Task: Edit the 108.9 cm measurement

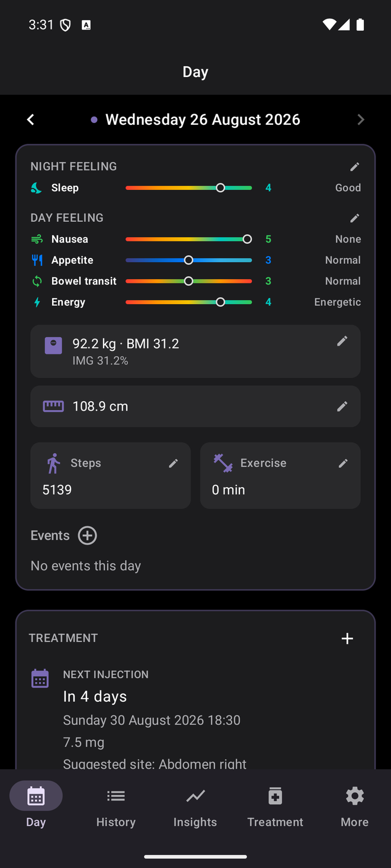Action: [342, 406]
